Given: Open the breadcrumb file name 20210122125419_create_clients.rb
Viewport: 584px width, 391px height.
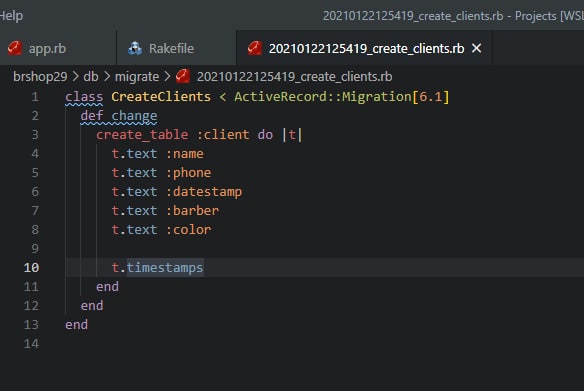Looking at the screenshot, I should (294, 77).
